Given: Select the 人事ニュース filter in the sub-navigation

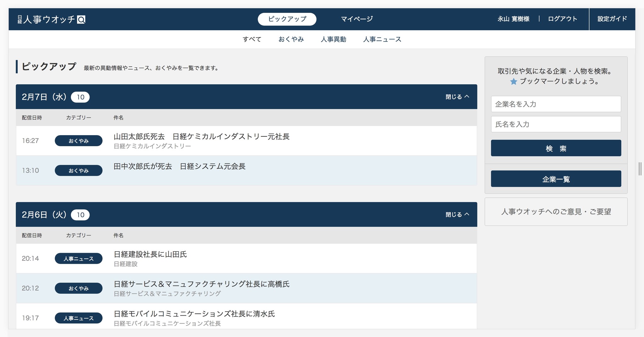Looking at the screenshot, I should pos(382,39).
